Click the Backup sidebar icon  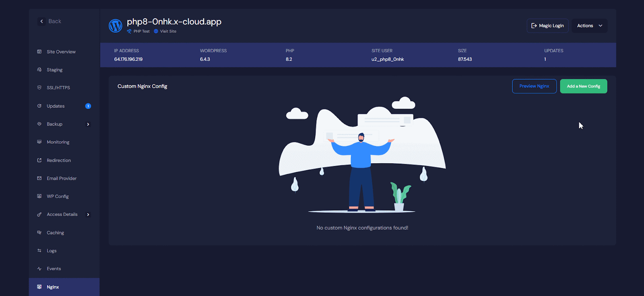pos(39,124)
